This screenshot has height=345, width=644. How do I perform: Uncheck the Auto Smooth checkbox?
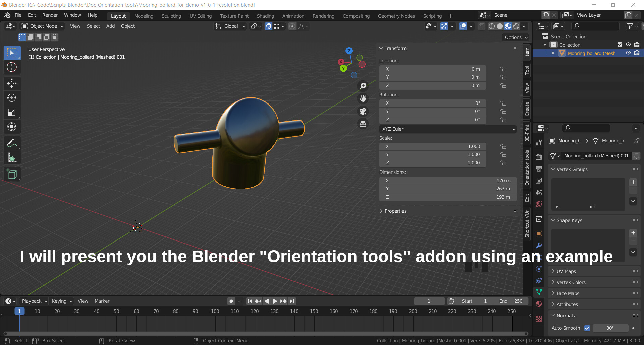(x=587, y=328)
